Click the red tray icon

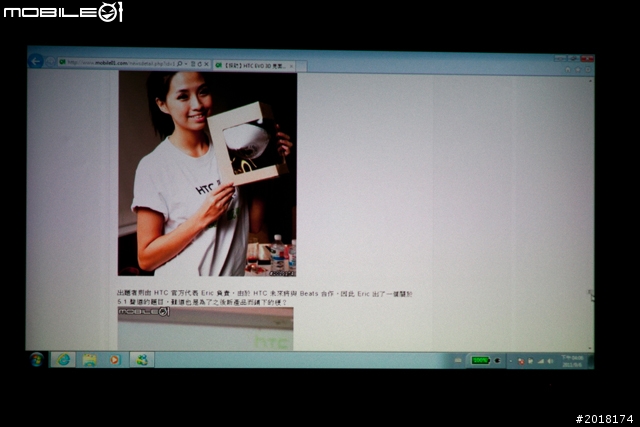pos(521,361)
